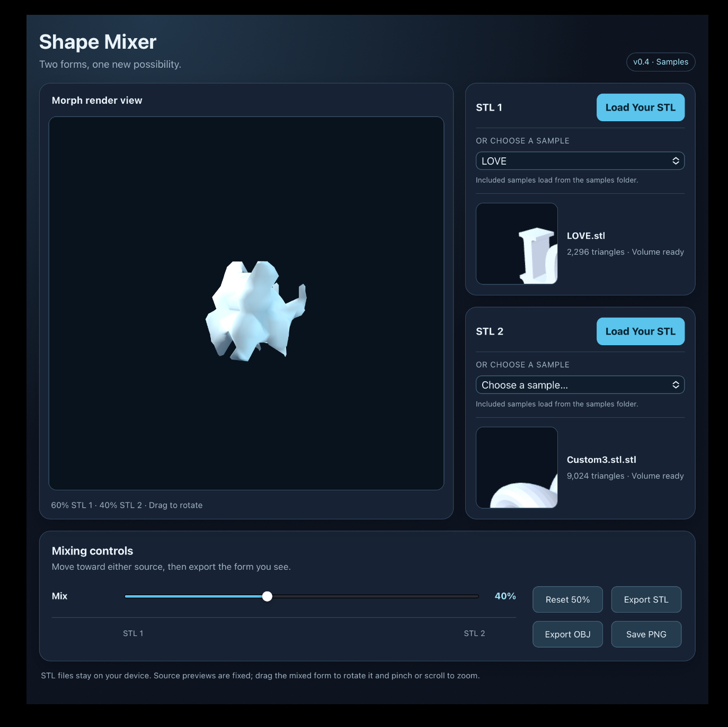Click the STL 2 label under the slider
This screenshot has height=727, width=728.
(474, 633)
